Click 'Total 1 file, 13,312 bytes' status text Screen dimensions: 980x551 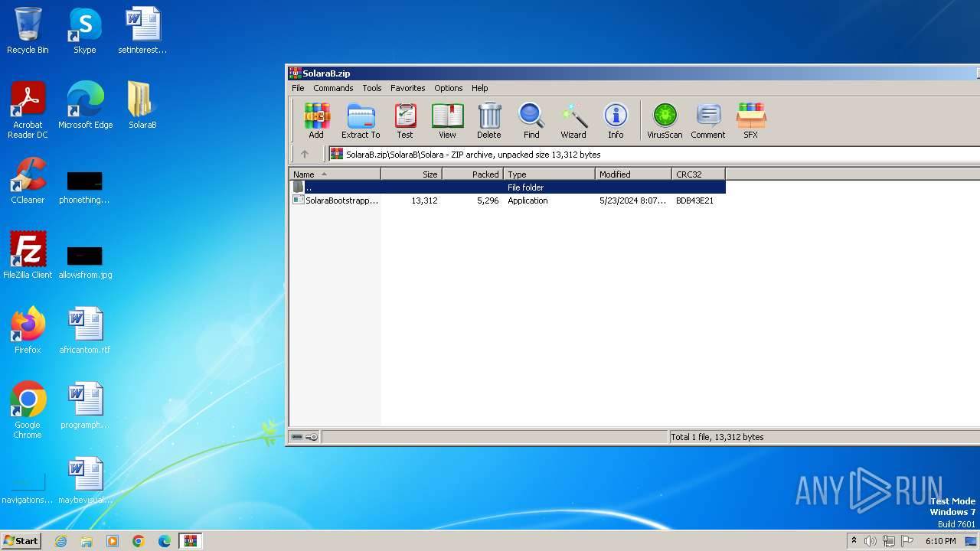(717, 437)
